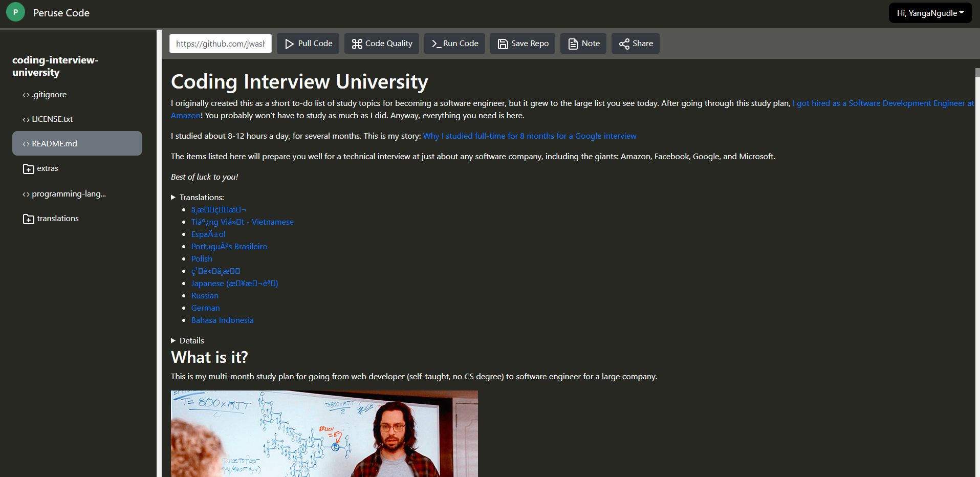Click the GitHub repository URL input field
The image size is (980, 477).
221,44
